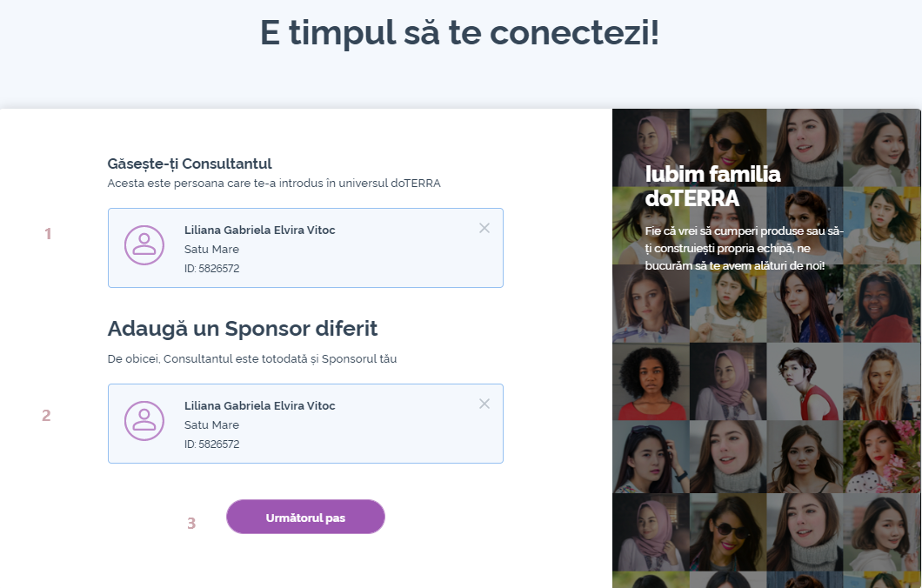922x588 pixels.
Task: Remove the selected Sponsor with its X icon
Action: pyautogui.click(x=484, y=404)
